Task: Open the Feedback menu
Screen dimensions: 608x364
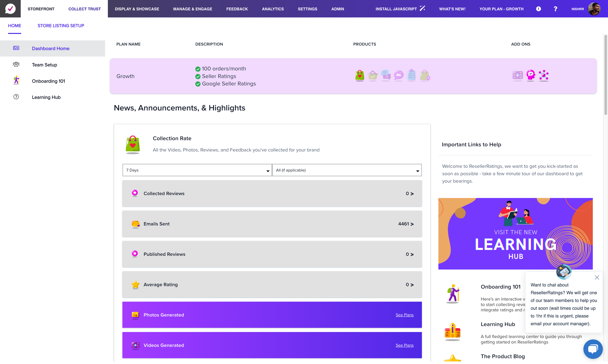Action: (237, 9)
